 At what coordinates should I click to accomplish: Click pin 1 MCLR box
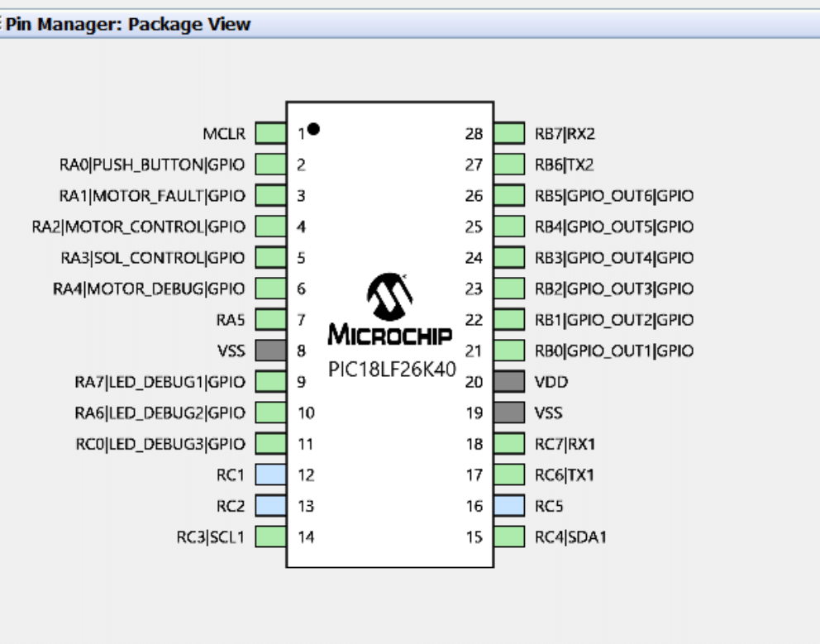click(271, 133)
